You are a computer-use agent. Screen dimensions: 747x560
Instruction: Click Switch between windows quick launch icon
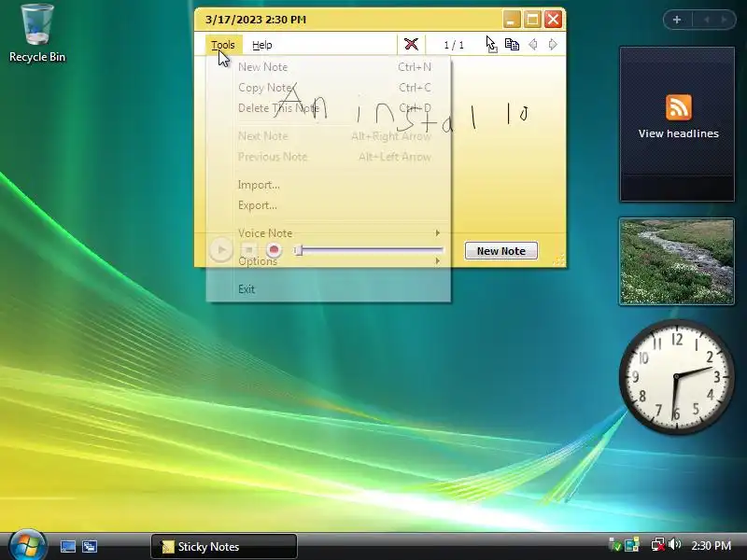(89, 546)
